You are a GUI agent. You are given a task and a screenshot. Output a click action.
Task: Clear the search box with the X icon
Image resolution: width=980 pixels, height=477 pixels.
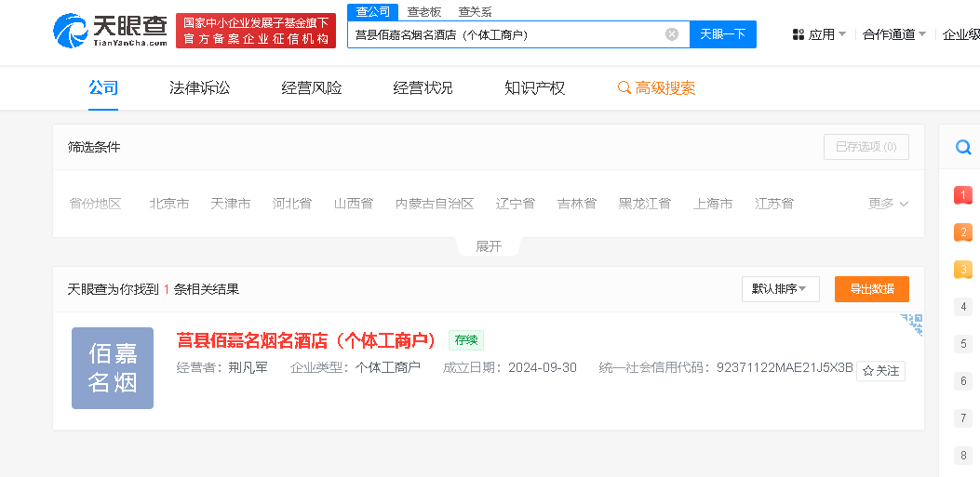[672, 34]
